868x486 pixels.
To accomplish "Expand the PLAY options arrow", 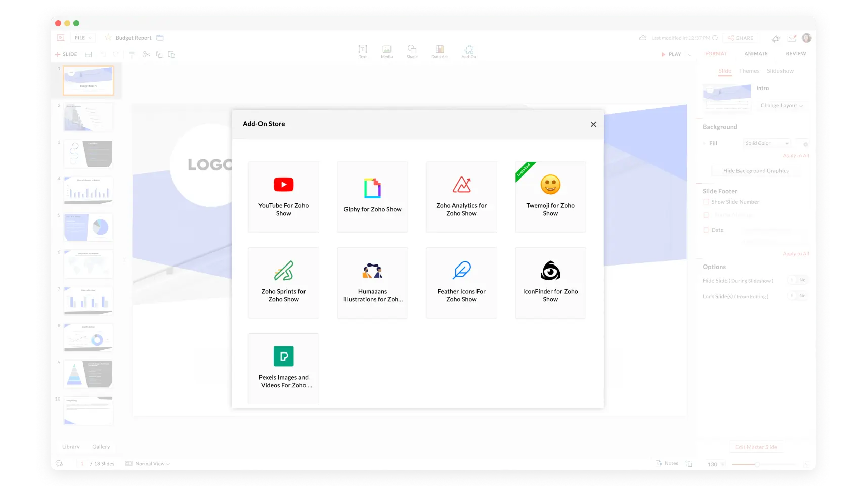I will (x=690, y=54).
